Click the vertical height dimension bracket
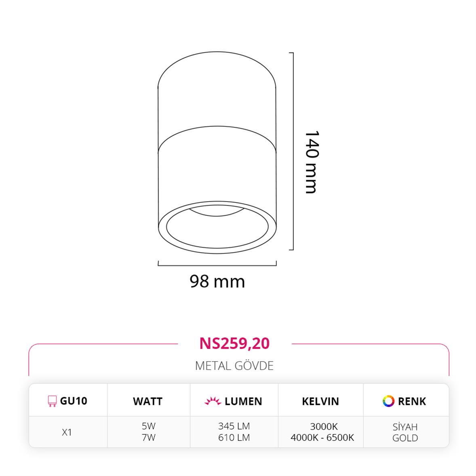Screen dimensions: 476x476 pos(291,151)
